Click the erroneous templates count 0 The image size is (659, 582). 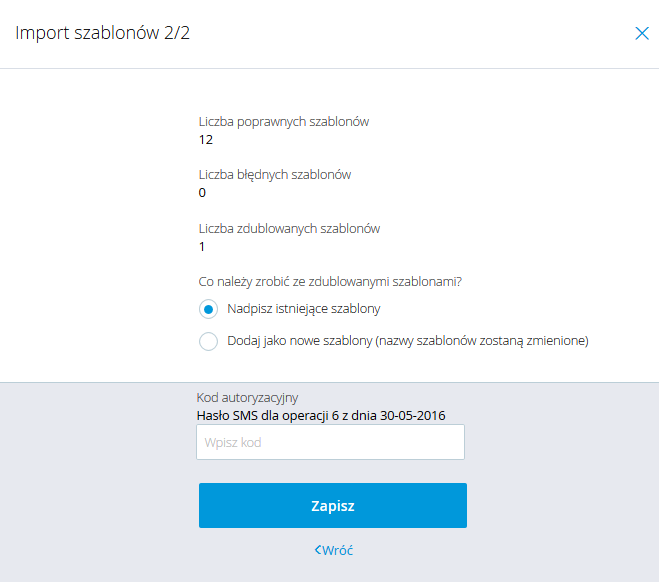[202, 192]
